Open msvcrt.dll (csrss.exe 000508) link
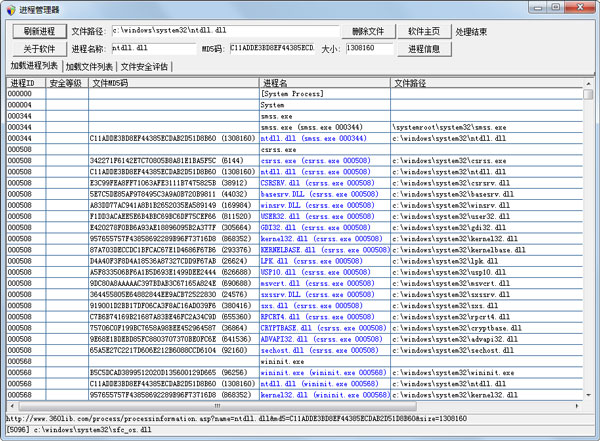Screen dimensions: 600x441 pos(318,283)
